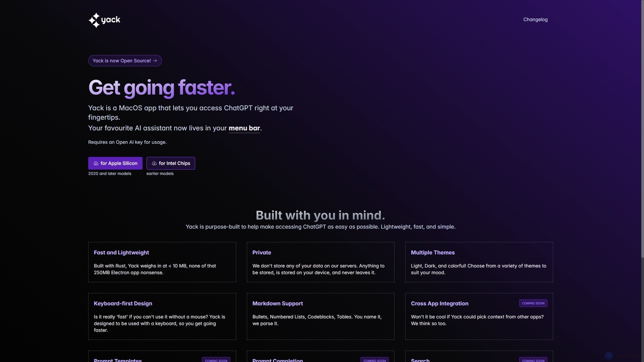
Task: Click the 'Built with you in mind.' heading
Action: pos(320,215)
